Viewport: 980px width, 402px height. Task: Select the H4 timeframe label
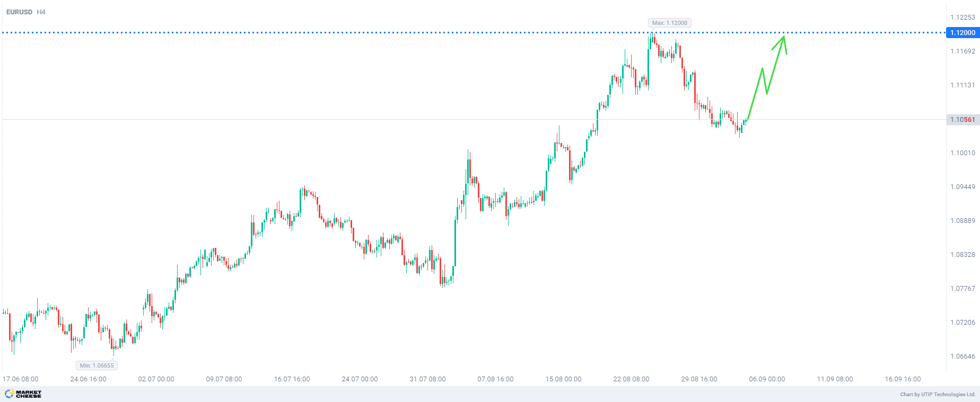(x=41, y=12)
